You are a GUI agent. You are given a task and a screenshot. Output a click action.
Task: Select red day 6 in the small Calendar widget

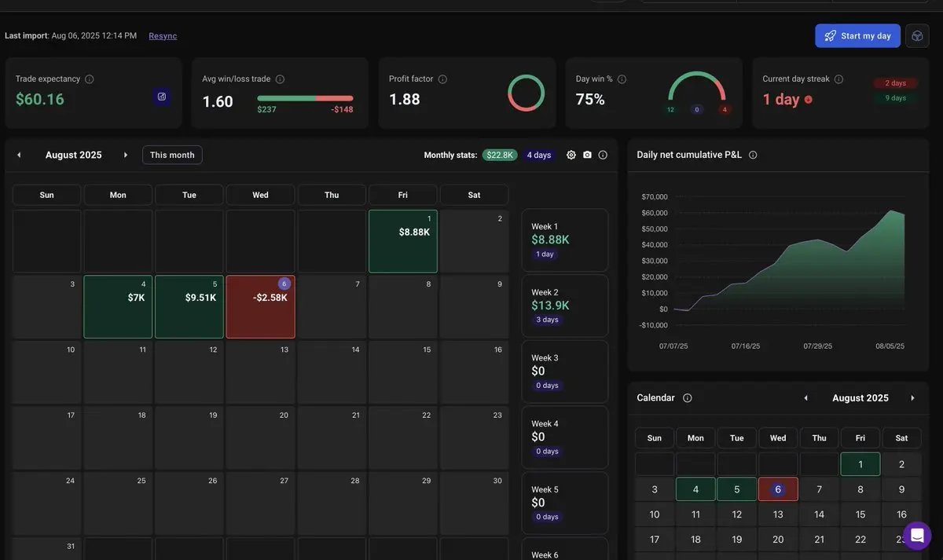(778, 489)
